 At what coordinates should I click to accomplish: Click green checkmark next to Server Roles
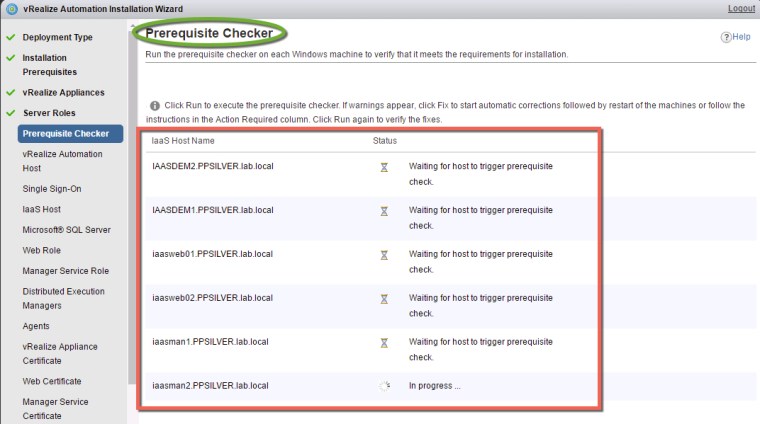11,113
